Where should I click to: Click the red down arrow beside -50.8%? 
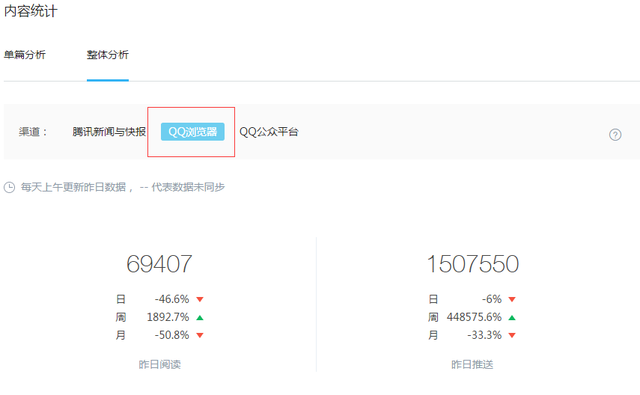click(x=200, y=335)
